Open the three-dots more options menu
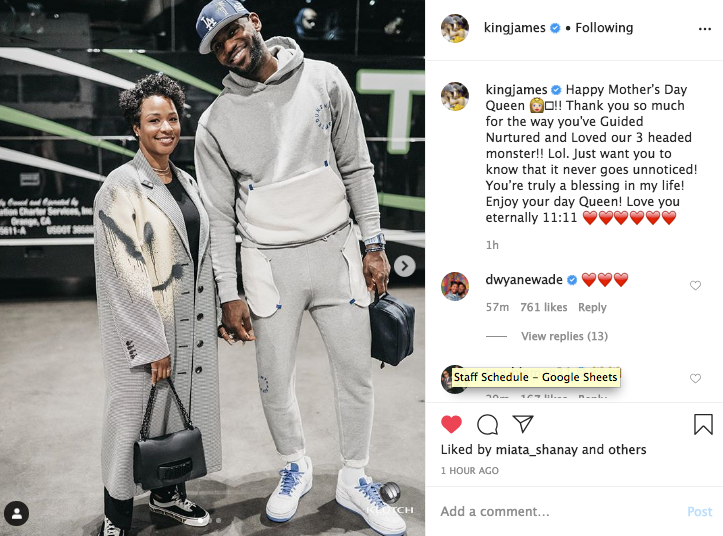This screenshot has width=723, height=536. click(x=705, y=29)
